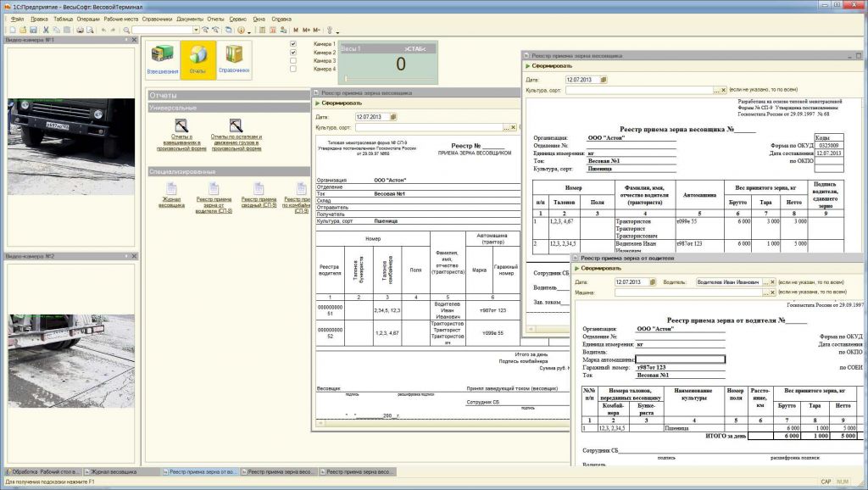The width and height of the screenshot is (868, 490).
Task: Click the Cut scissors toolbar icon
Action: pos(46,30)
